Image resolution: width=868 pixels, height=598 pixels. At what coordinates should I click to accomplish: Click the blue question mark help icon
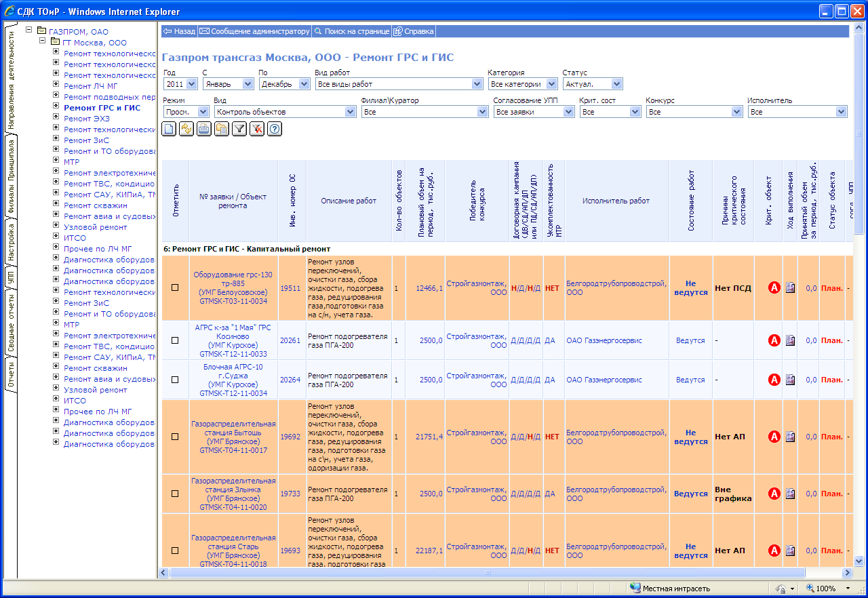(275, 129)
